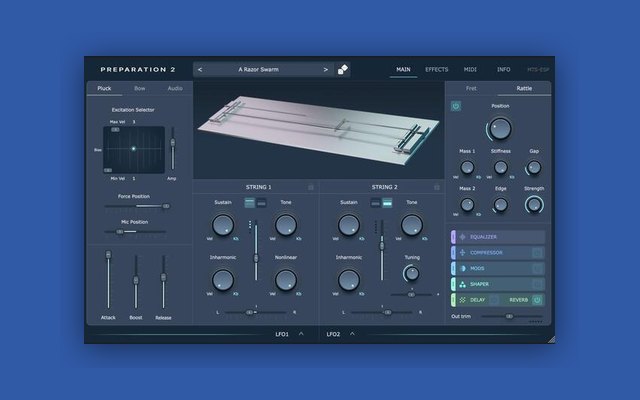This screenshot has height=400, width=640.
Task: Disable the Reverb power button
Action: click(x=537, y=300)
